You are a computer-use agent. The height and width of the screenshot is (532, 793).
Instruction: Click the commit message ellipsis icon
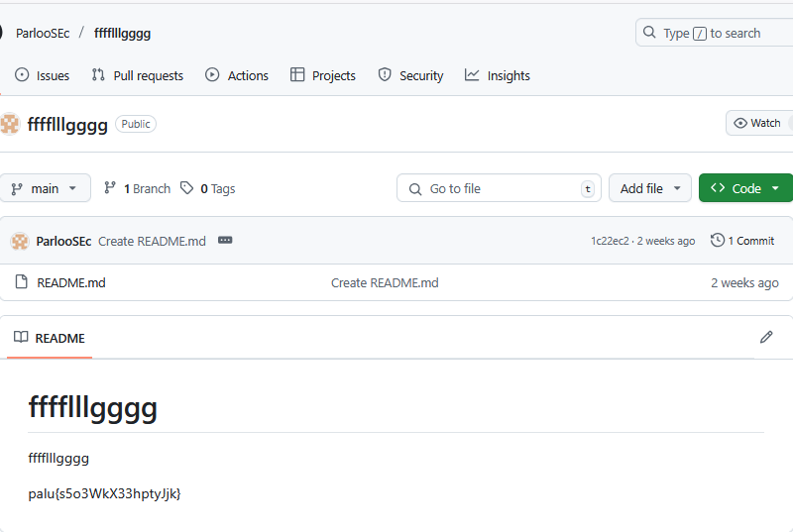tap(225, 241)
